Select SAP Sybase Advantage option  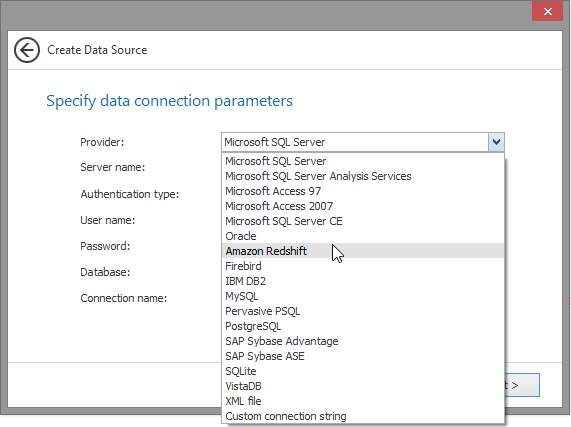click(363, 341)
